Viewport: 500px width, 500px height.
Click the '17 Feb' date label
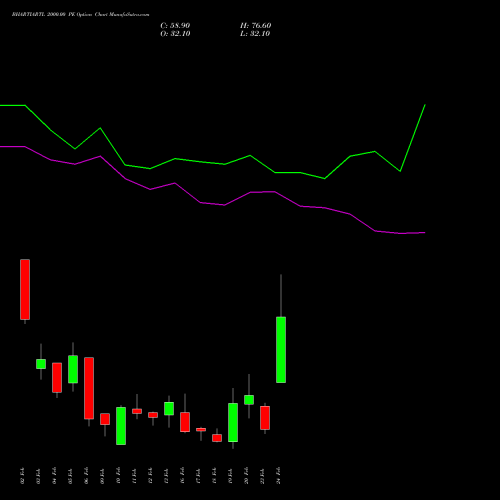coord(198,476)
